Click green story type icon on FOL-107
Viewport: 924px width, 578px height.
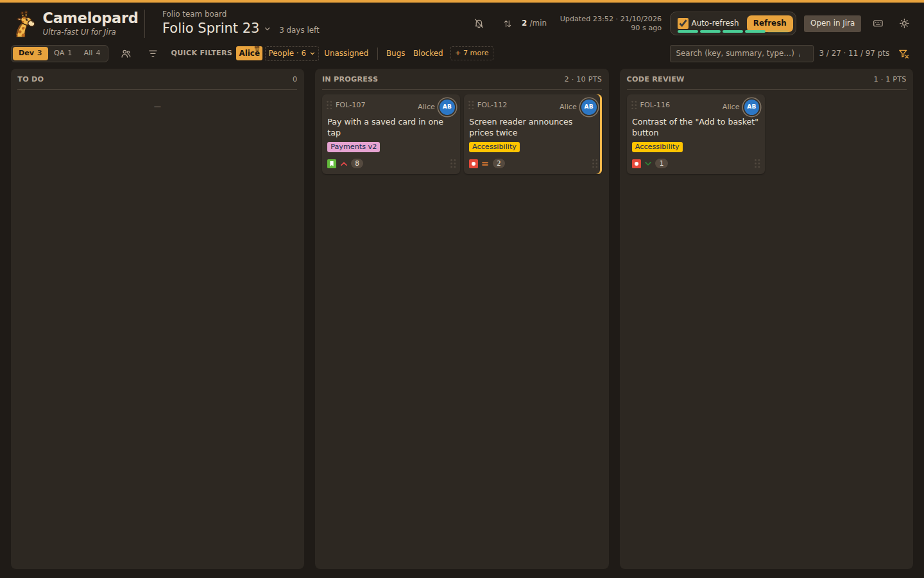332,164
